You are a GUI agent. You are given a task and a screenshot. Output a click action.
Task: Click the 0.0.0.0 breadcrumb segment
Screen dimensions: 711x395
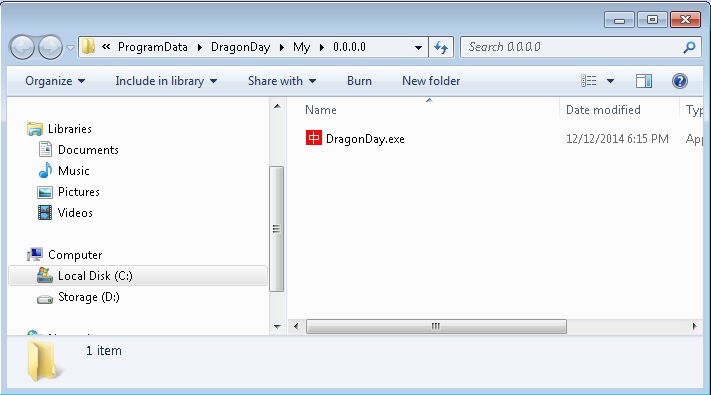click(x=349, y=47)
